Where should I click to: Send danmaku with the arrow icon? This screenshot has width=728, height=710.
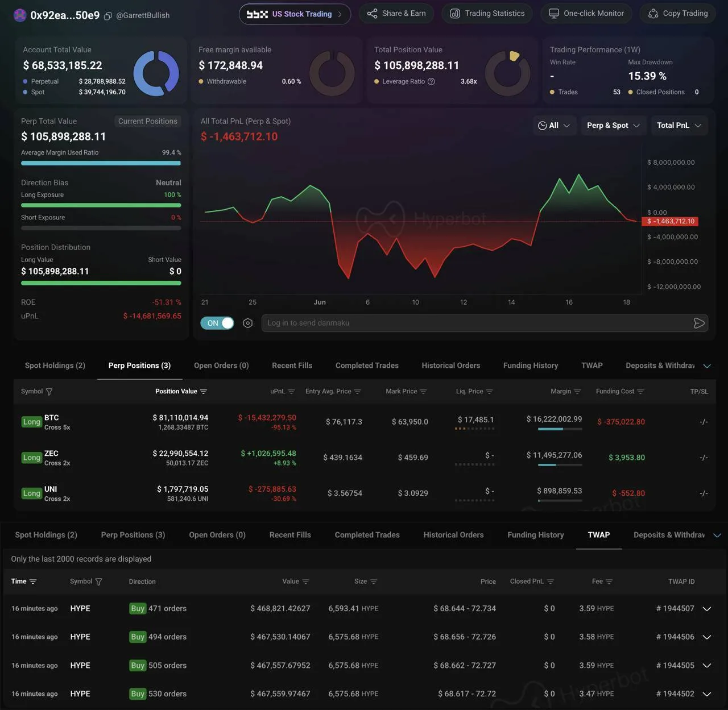699,323
